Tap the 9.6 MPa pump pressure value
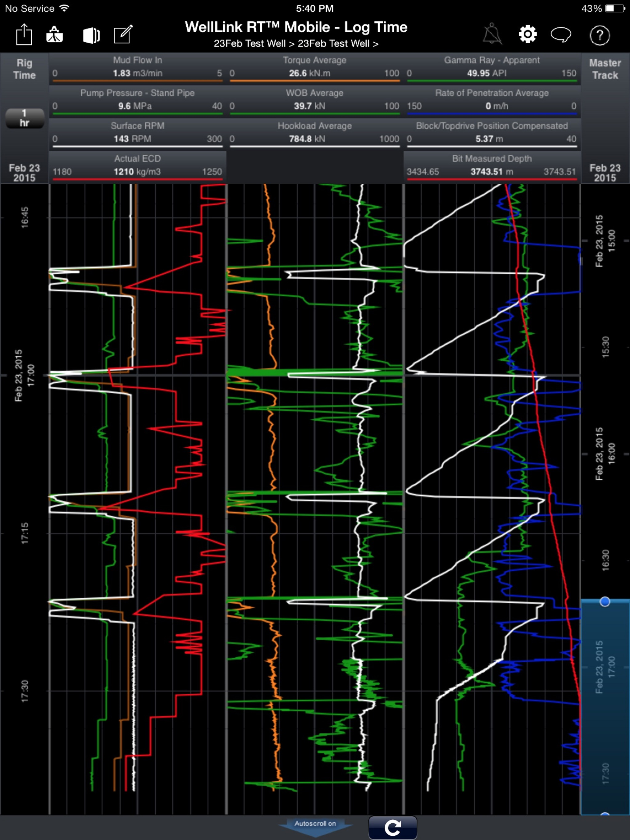 point(135,106)
